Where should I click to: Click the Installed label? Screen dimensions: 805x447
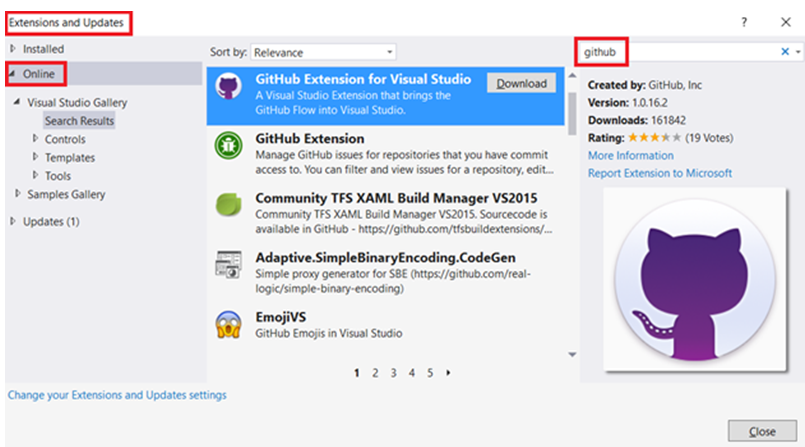point(44,49)
